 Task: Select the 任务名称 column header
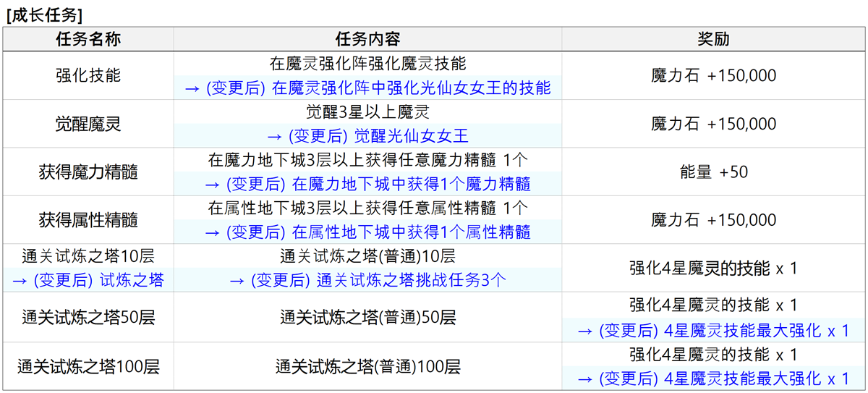tap(88, 40)
